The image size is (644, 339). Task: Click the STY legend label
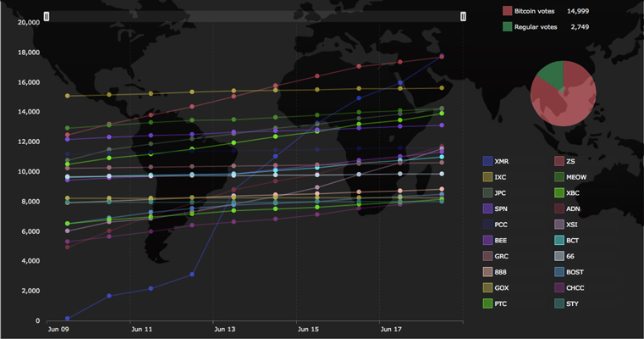(x=572, y=304)
